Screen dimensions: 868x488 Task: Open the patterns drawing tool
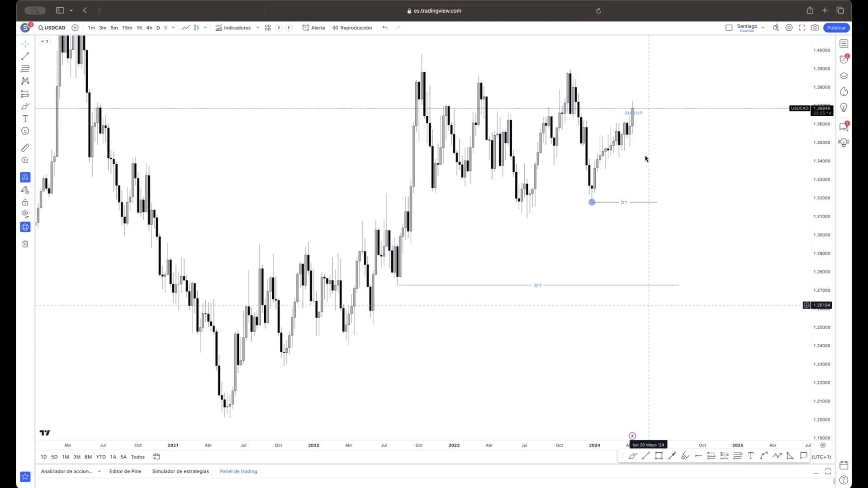pos(25,81)
